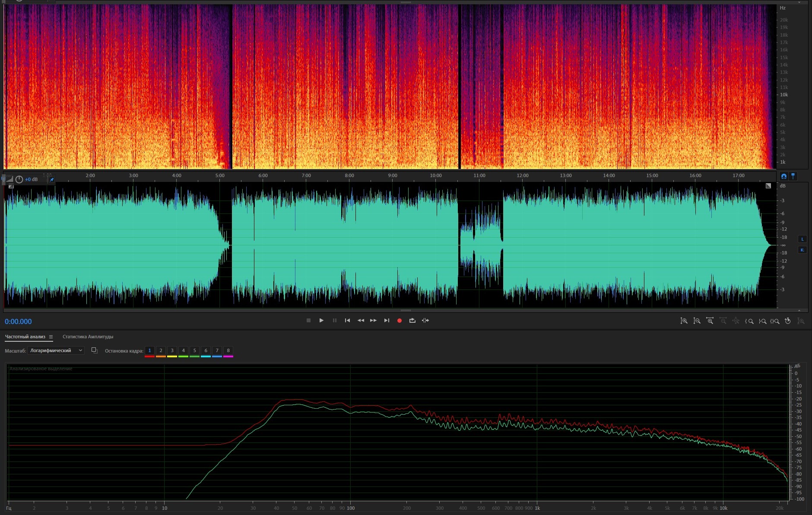Zoom in time with the horizontal magnifier

710,321
